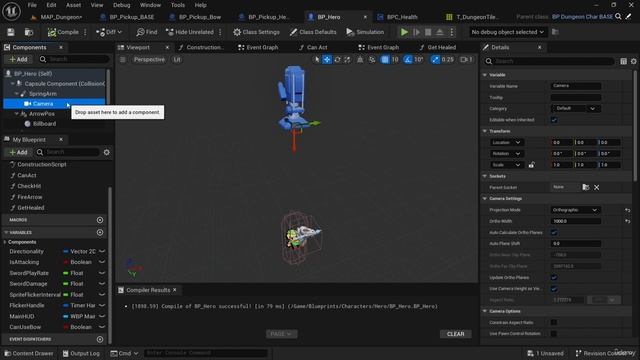Reset Ortho Width to default

[627, 221]
